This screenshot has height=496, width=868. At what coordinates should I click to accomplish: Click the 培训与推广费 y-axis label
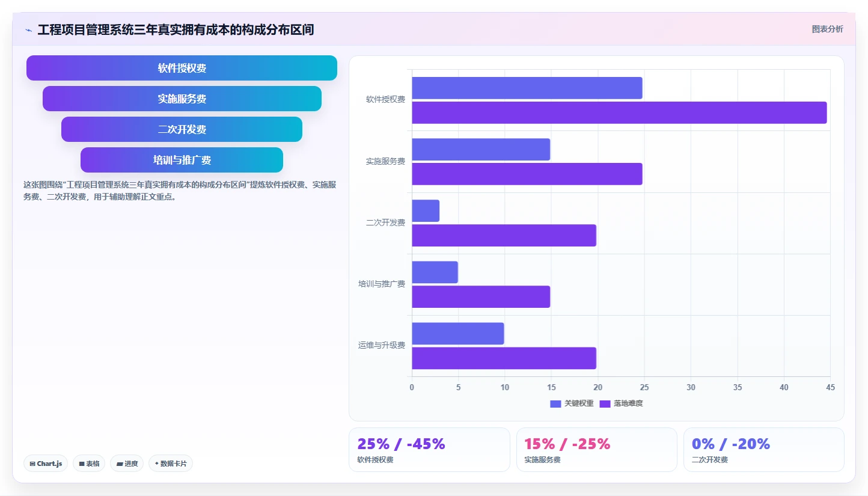coord(382,284)
